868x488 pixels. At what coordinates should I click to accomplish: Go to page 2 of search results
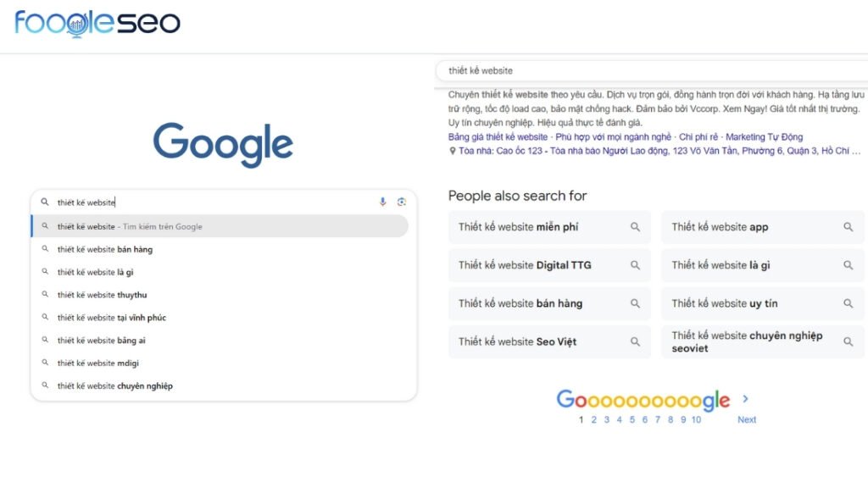(x=593, y=419)
